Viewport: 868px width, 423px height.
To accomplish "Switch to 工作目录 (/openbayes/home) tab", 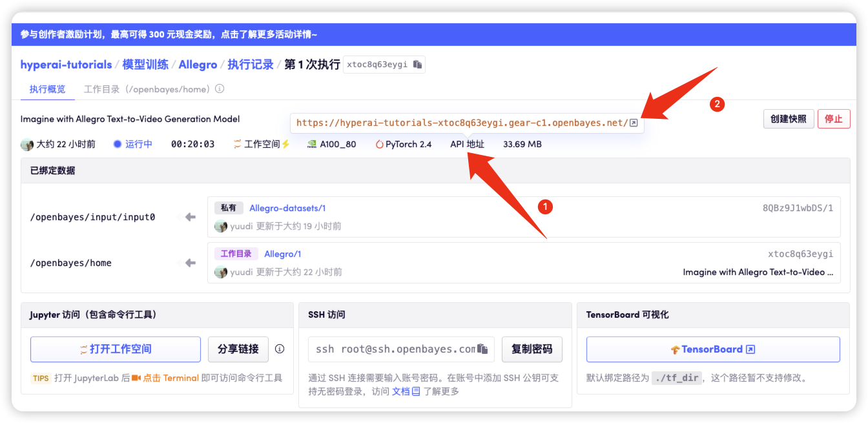I will click(x=147, y=89).
